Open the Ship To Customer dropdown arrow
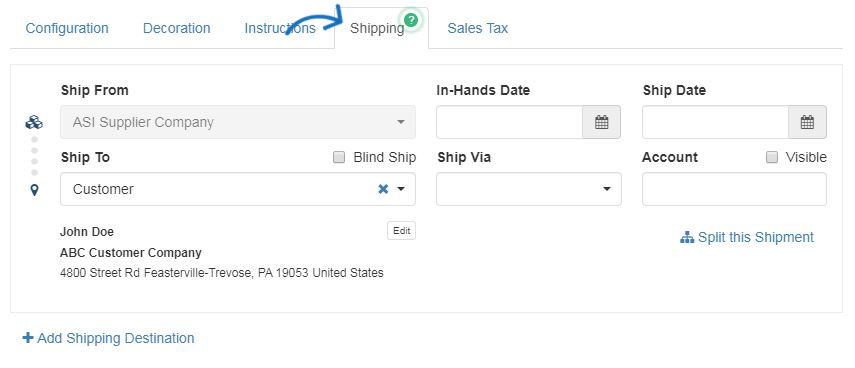855x368 pixels. coord(401,189)
